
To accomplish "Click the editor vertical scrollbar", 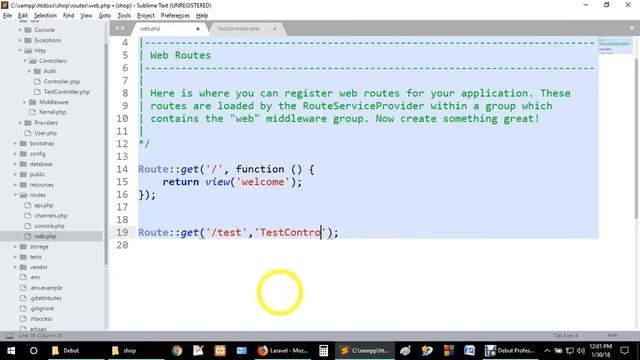I will (x=637, y=139).
